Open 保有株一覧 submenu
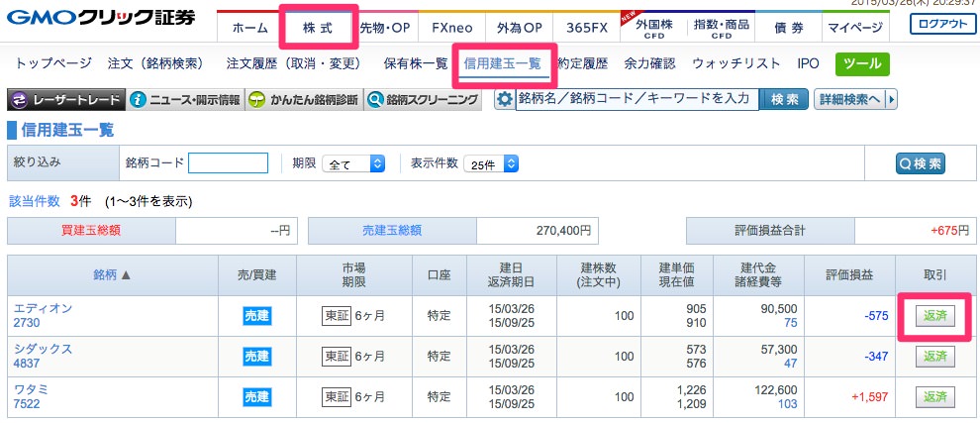Screen dimensions: 980x423 tap(416, 63)
